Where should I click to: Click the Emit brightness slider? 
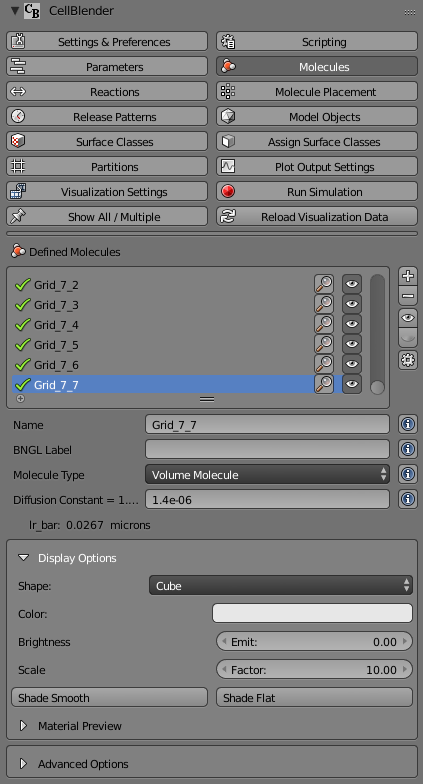pyautogui.click(x=314, y=642)
